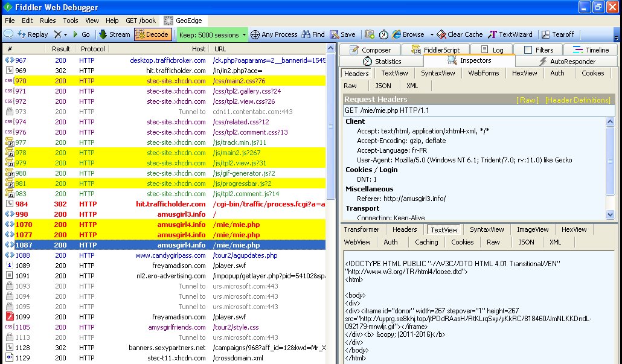The width and height of the screenshot is (622, 364).
Task: Sort sessions by Host column header
Action: 159,49
